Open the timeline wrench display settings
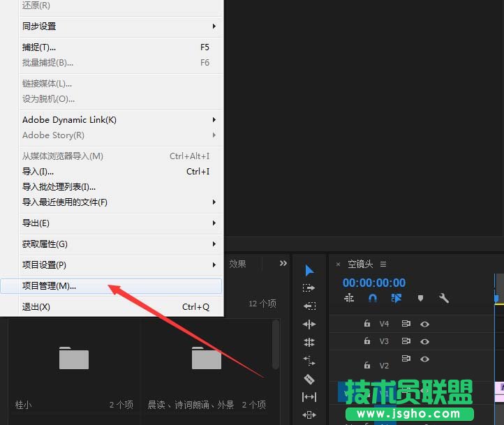The width and height of the screenshot is (504, 425). point(444,298)
